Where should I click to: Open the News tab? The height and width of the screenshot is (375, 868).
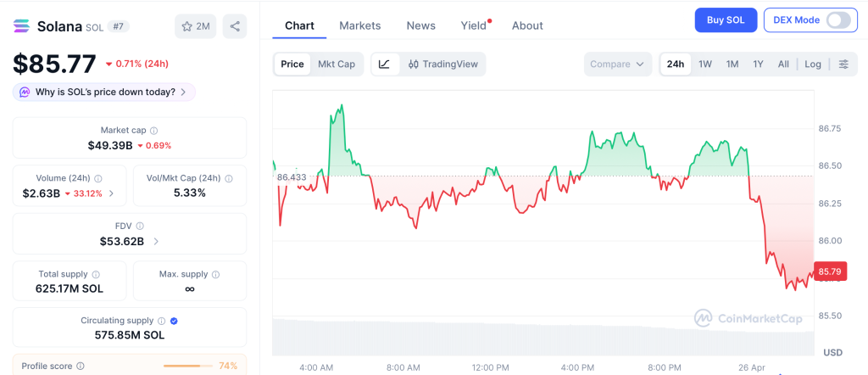420,25
